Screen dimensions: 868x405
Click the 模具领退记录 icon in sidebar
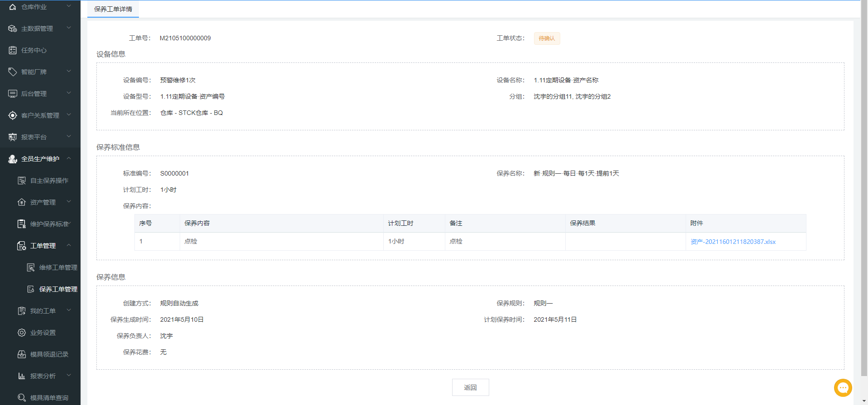[x=22, y=354]
